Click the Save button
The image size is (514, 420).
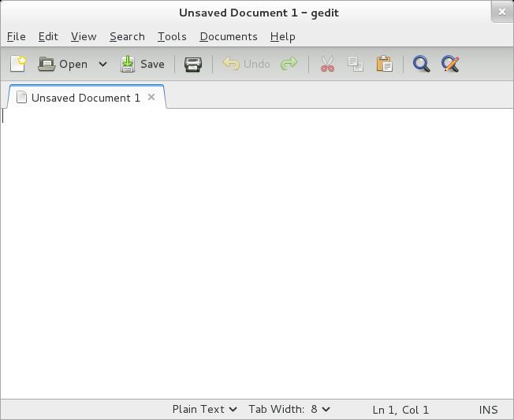pos(143,64)
